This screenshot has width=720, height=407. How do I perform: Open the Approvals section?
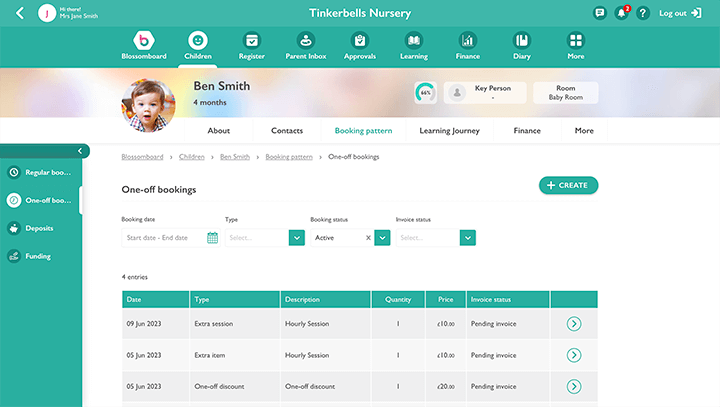360,45
